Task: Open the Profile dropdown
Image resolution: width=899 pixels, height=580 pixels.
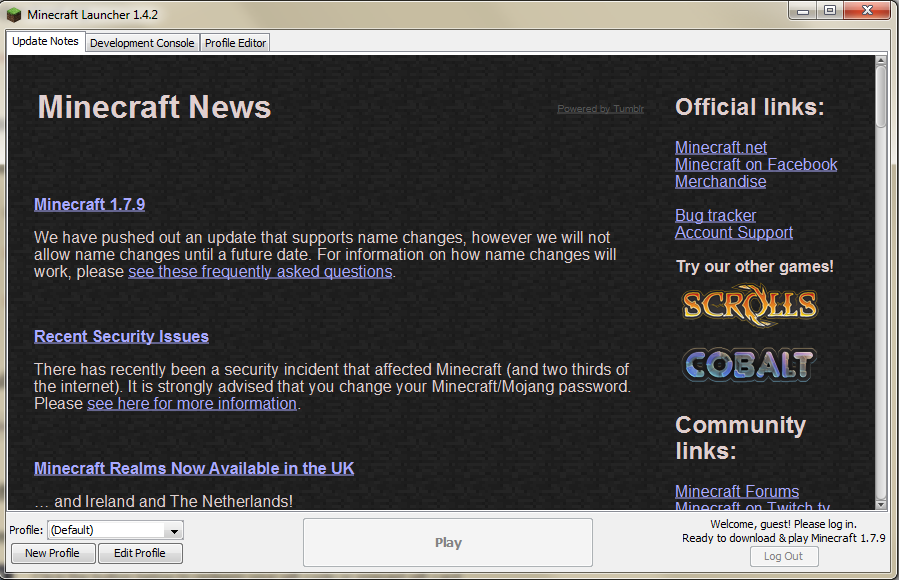Action: (175, 530)
